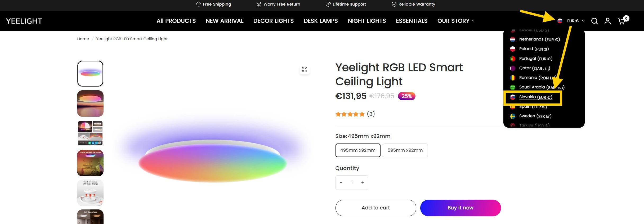Go to DESK LAMPS menu

[321, 21]
